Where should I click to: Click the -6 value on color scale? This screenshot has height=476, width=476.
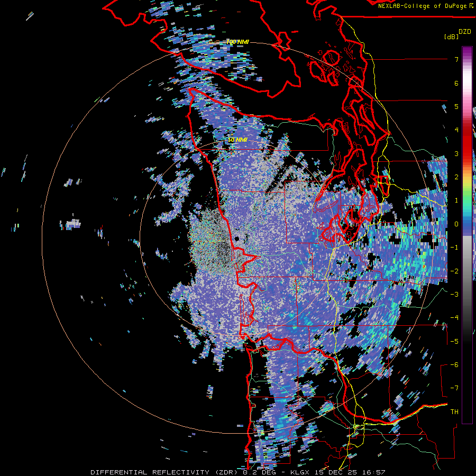[x=454, y=365]
